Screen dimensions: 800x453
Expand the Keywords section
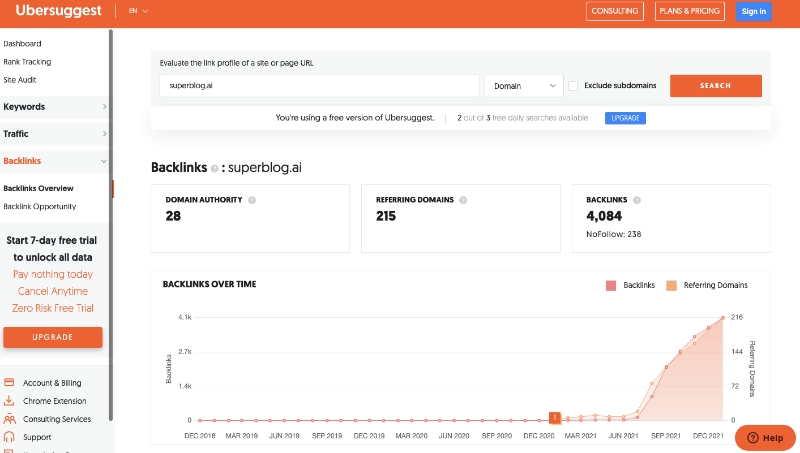pyautogui.click(x=55, y=107)
